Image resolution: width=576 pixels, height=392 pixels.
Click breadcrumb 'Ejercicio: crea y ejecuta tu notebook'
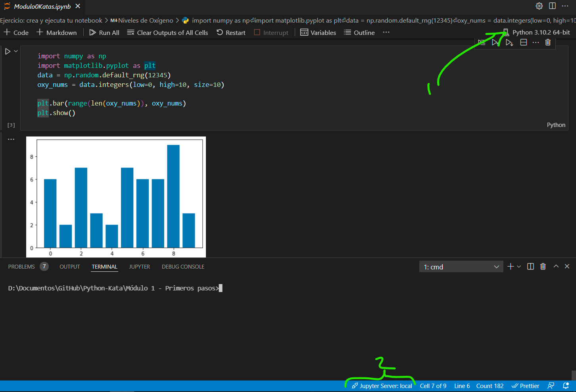click(x=51, y=21)
